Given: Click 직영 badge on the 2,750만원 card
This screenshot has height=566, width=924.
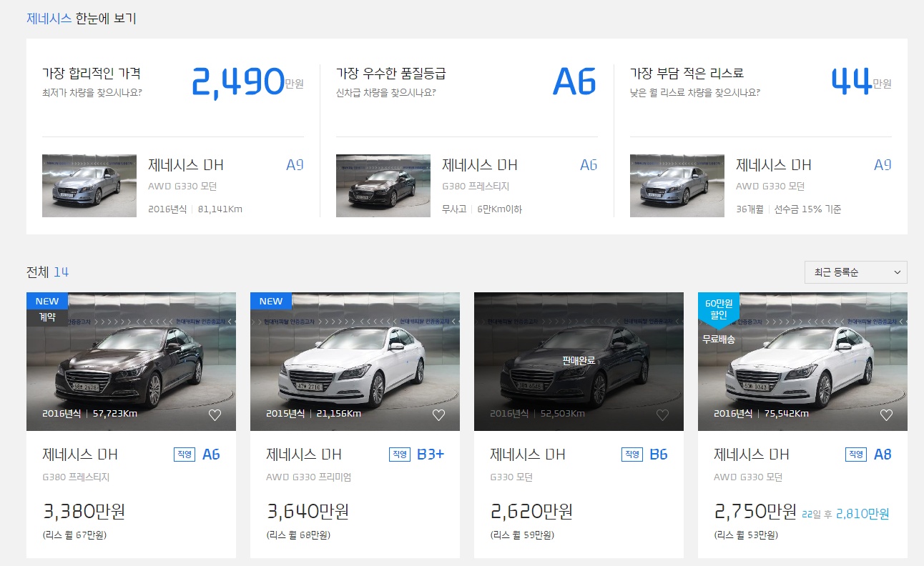Looking at the screenshot, I should (x=856, y=455).
